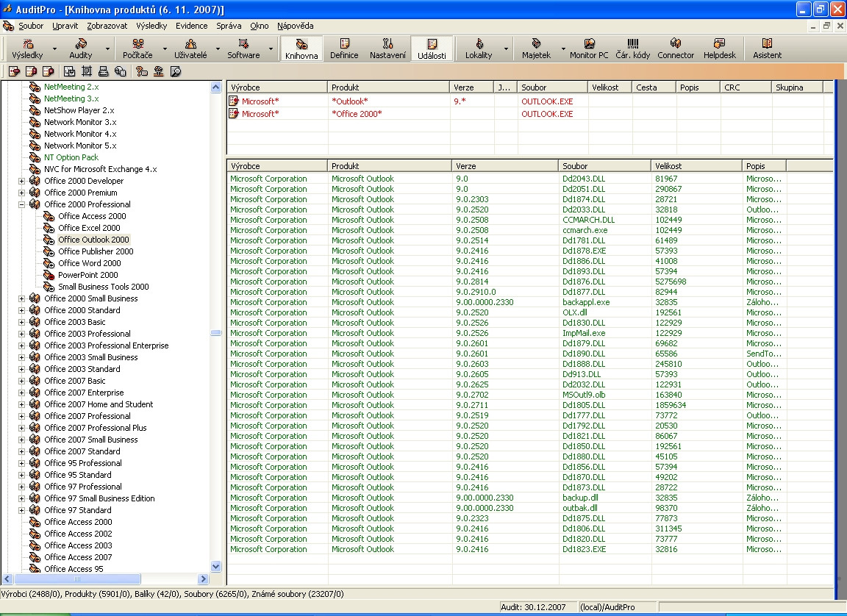Screen dimensions: 847x616
Task: Open the Uživatelé toolbar section
Action: [190, 49]
